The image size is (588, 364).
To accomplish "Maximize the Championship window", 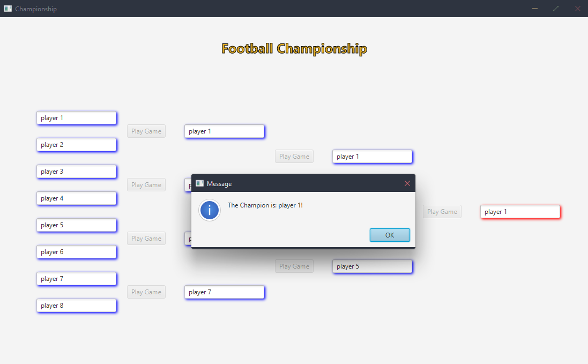I will tap(556, 9).
